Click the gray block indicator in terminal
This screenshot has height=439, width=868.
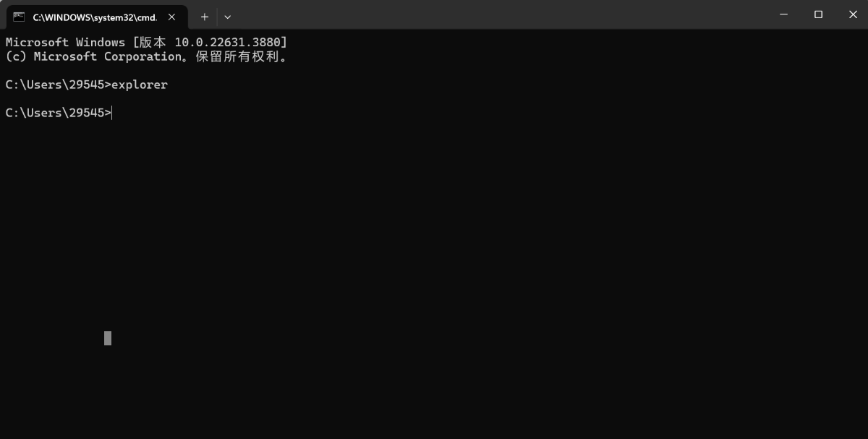(x=108, y=338)
